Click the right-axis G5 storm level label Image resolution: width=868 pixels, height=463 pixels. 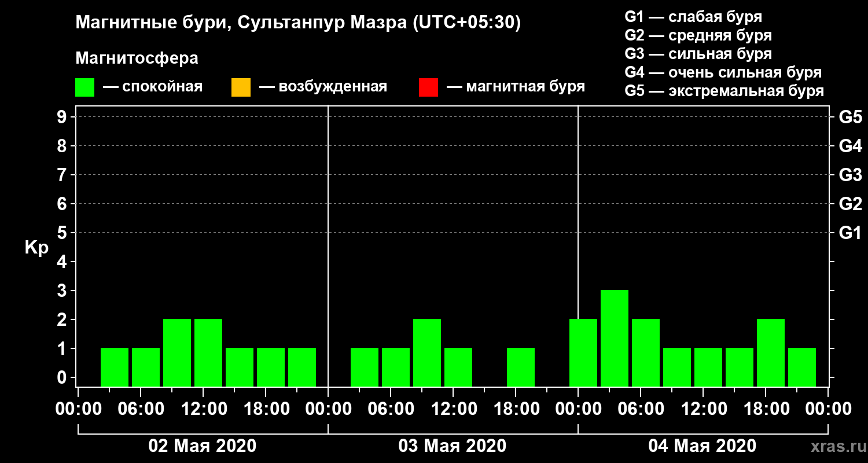tap(851, 117)
